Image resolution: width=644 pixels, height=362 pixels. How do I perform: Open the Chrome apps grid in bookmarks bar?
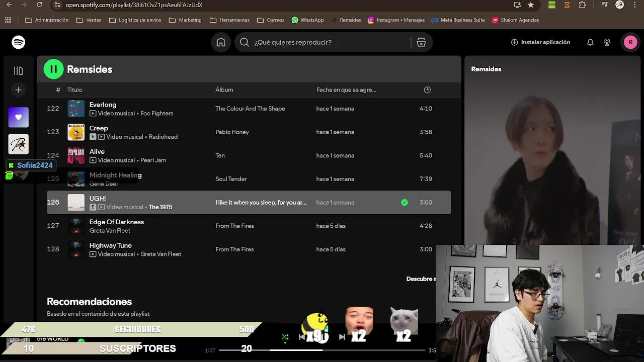pos(8,20)
